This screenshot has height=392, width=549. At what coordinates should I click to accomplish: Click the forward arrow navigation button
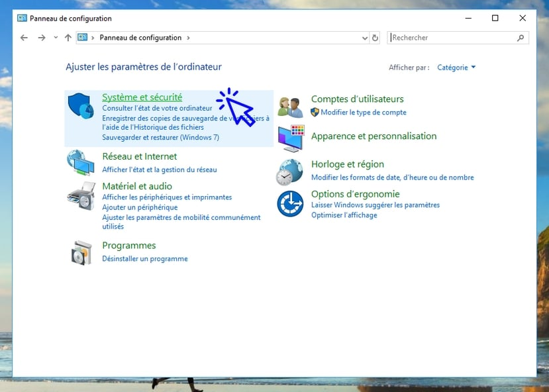click(42, 38)
